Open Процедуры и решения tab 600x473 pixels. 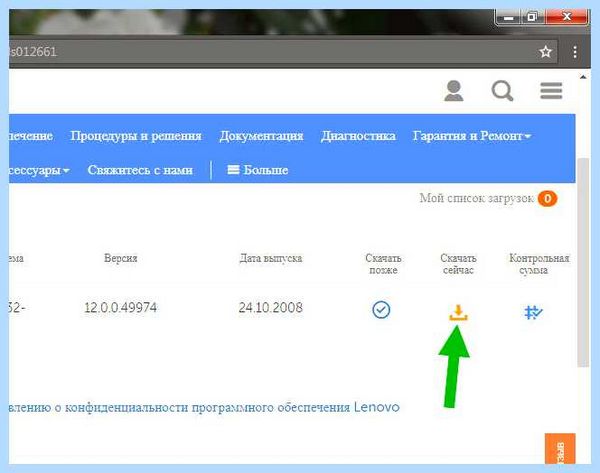pyautogui.click(x=136, y=136)
